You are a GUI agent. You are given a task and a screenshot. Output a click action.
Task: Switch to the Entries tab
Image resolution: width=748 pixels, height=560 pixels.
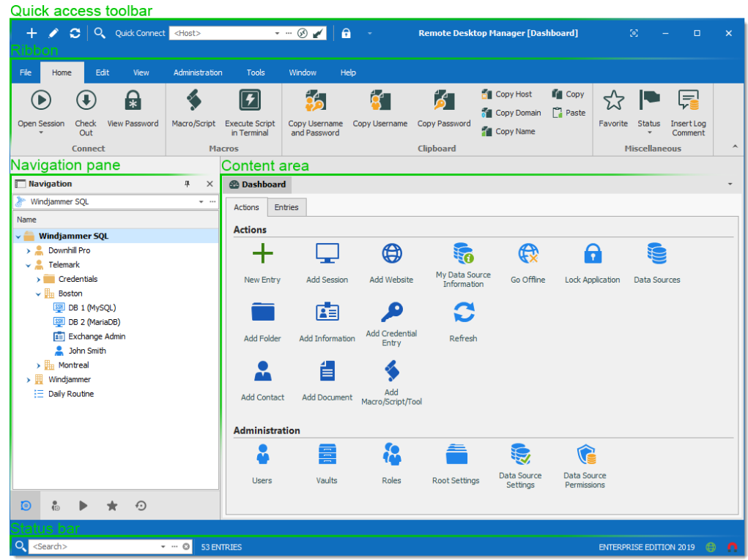tap(286, 207)
